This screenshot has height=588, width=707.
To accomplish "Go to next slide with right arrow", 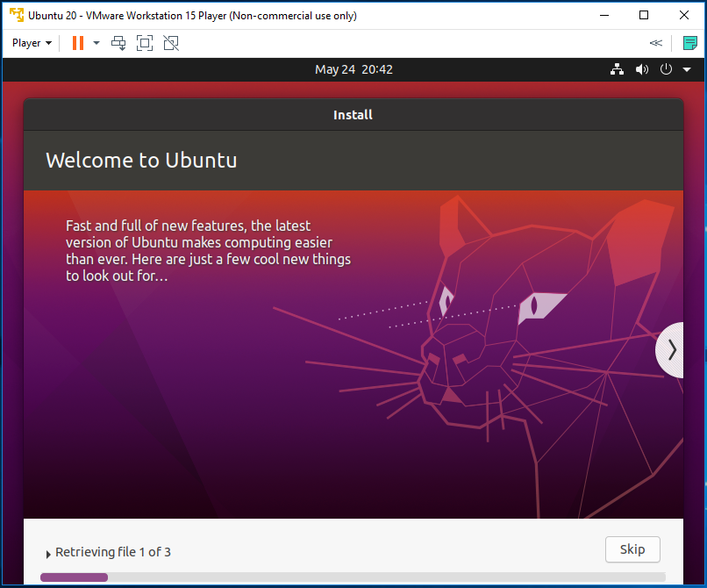I will [670, 350].
